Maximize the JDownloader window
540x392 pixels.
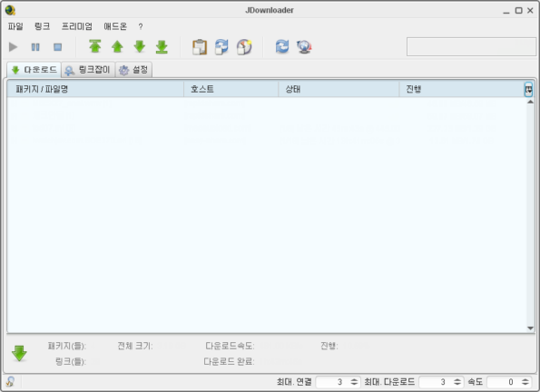tap(518, 11)
